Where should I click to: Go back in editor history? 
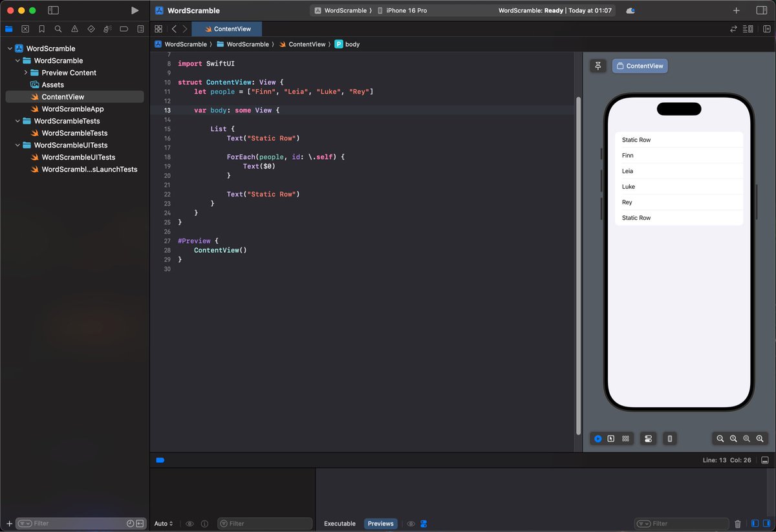pyautogui.click(x=174, y=29)
